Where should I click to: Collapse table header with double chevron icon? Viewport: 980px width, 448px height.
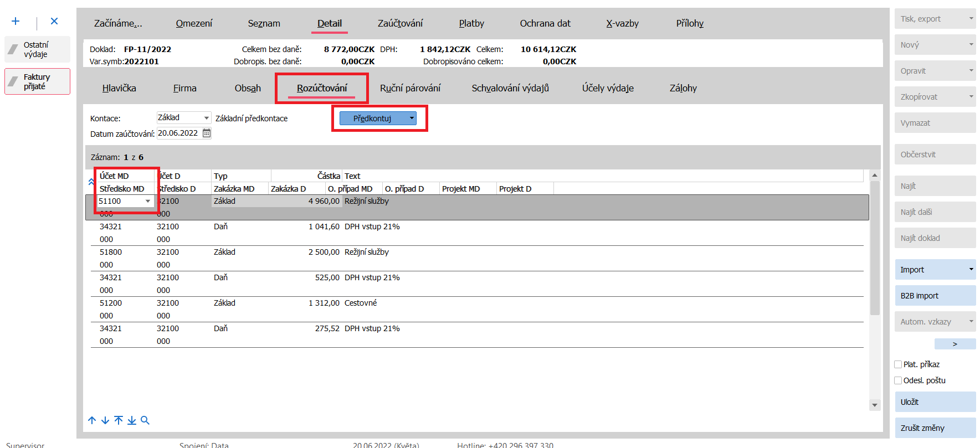coord(91,182)
